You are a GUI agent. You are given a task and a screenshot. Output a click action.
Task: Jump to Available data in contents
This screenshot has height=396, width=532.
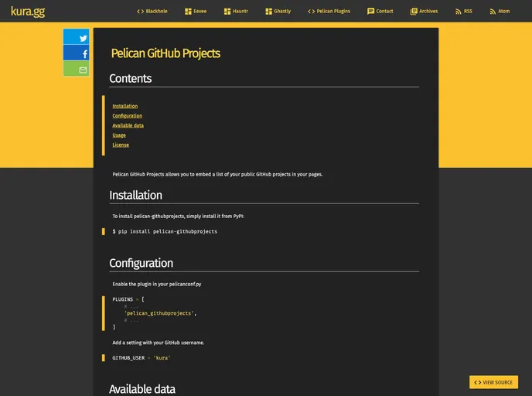coord(128,125)
